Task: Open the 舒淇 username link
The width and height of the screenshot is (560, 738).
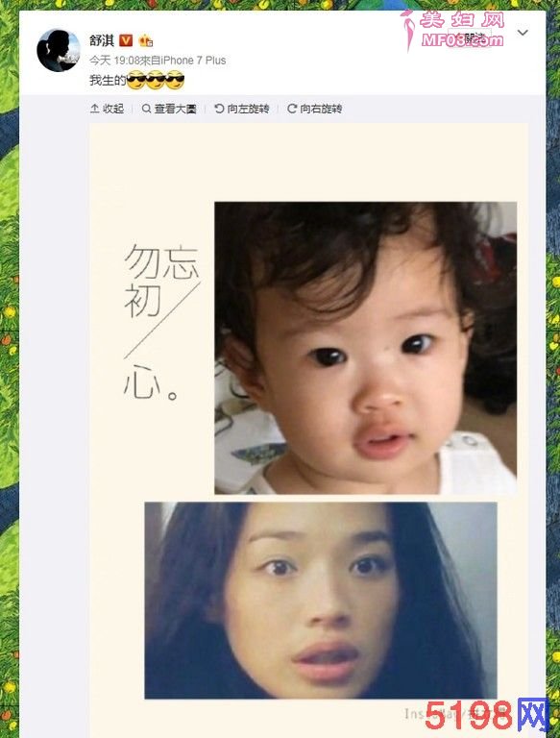Action: 102,40
